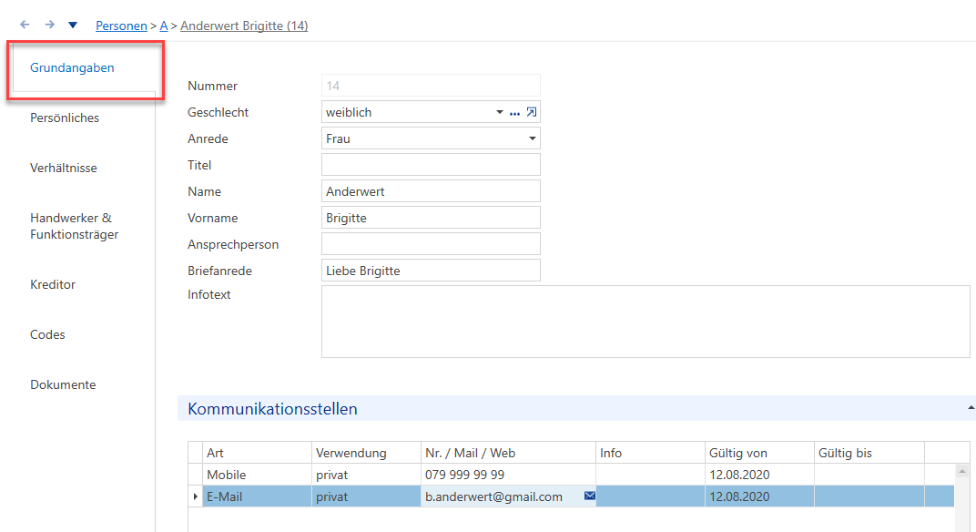The height and width of the screenshot is (532, 976).
Task: Open the Kreditor tab
Action: tap(53, 284)
